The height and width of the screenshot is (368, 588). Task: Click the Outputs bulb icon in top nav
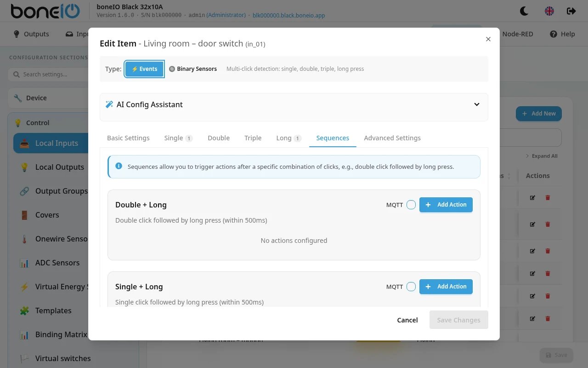[x=17, y=34]
